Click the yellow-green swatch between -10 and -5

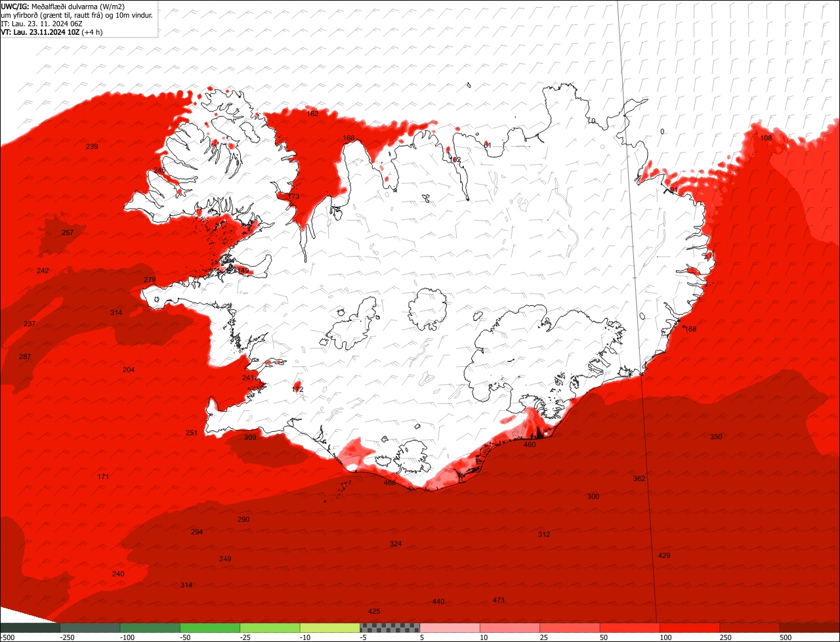tap(330, 628)
